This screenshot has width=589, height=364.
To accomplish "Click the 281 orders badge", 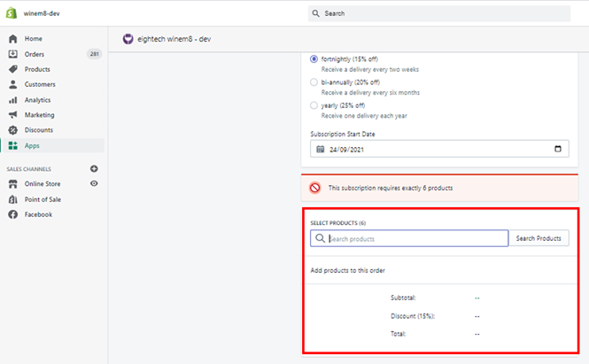I will [94, 54].
